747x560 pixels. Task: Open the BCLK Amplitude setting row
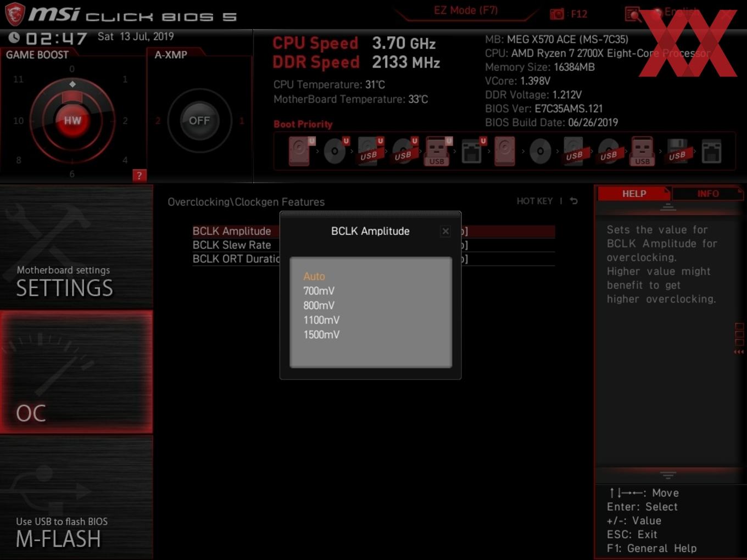(374, 231)
